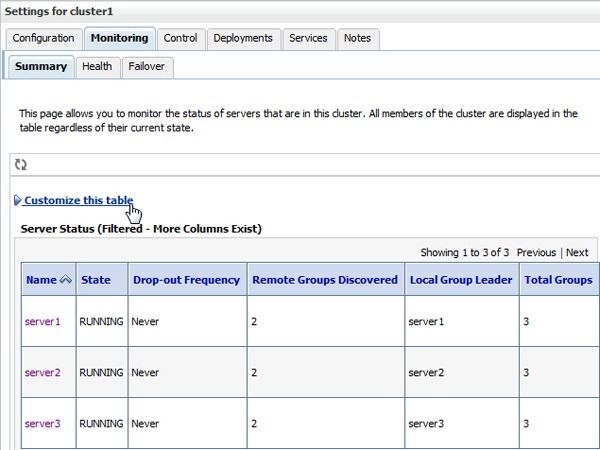600x450 pixels.
Task: Click the Name column sort arrow icon
Action: [66, 280]
